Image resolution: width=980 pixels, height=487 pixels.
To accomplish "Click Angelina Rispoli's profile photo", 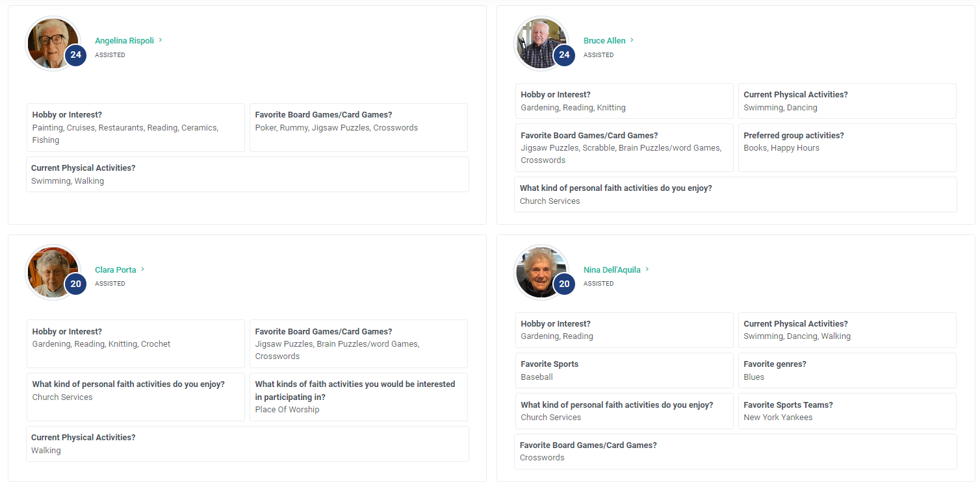I will [x=53, y=44].
